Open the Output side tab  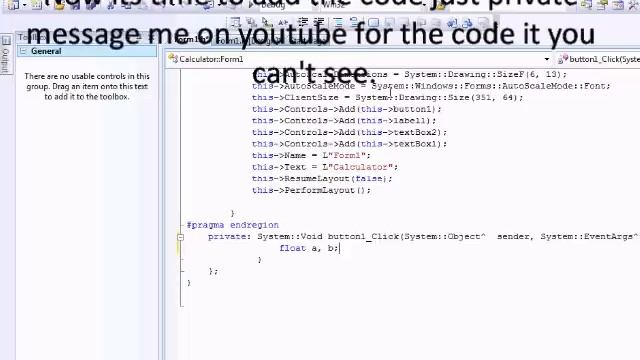(x=6, y=54)
